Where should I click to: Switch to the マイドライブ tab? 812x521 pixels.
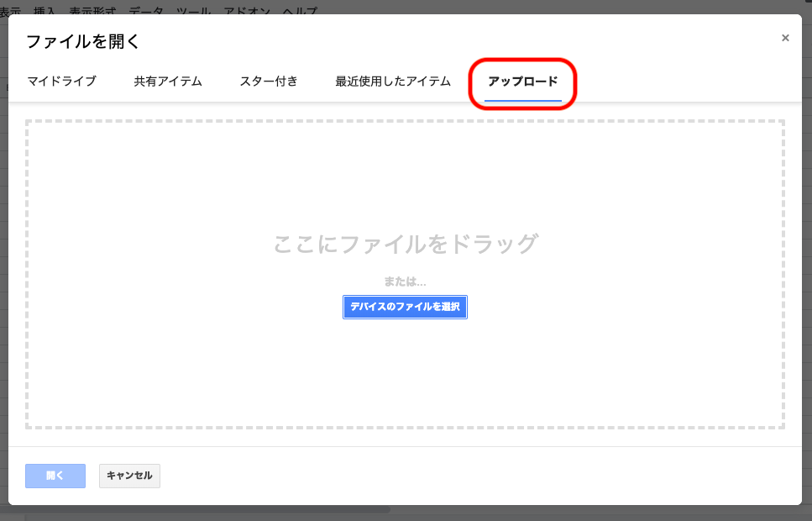[x=61, y=82]
